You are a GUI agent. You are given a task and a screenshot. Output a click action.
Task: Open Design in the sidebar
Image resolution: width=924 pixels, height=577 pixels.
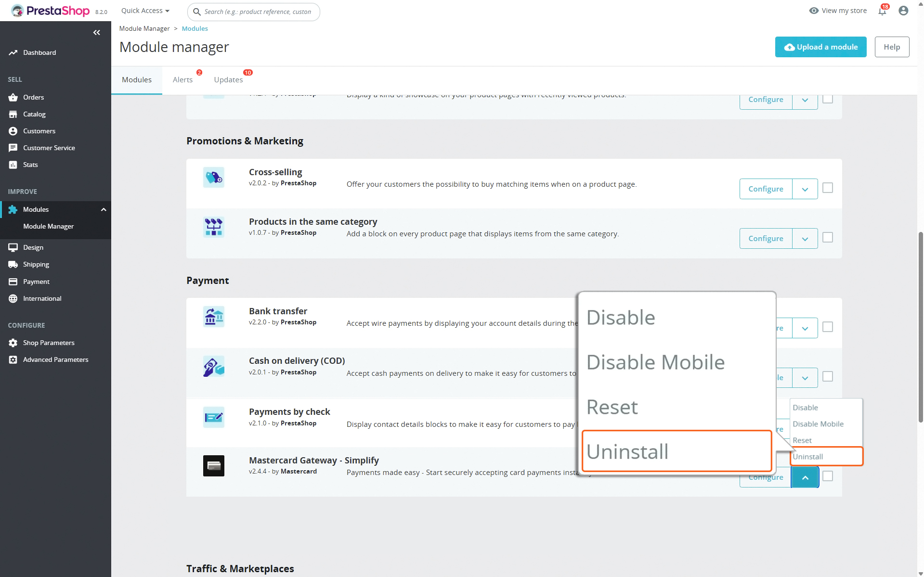[x=33, y=247]
